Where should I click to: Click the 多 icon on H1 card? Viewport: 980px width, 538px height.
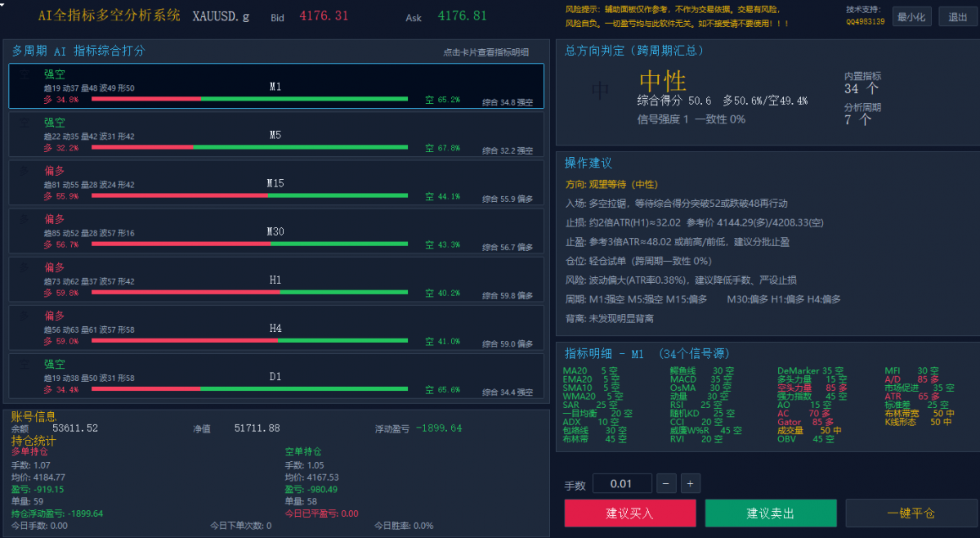(25, 267)
